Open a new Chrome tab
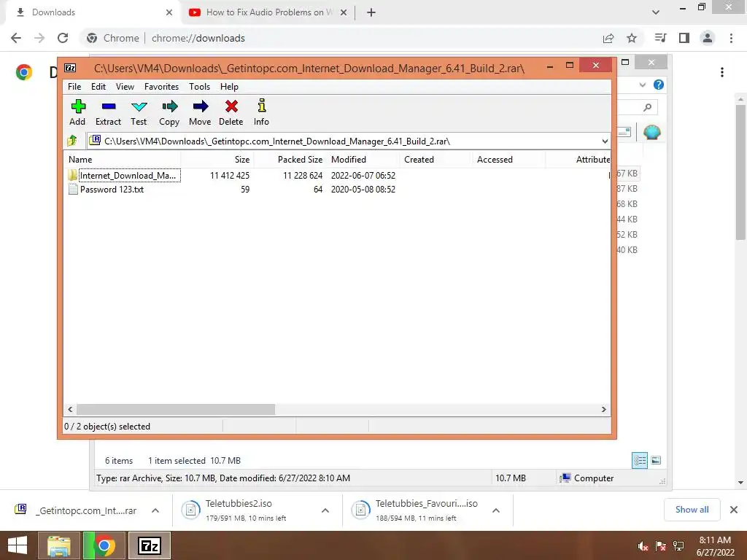This screenshot has width=747, height=560. click(x=371, y=12)
